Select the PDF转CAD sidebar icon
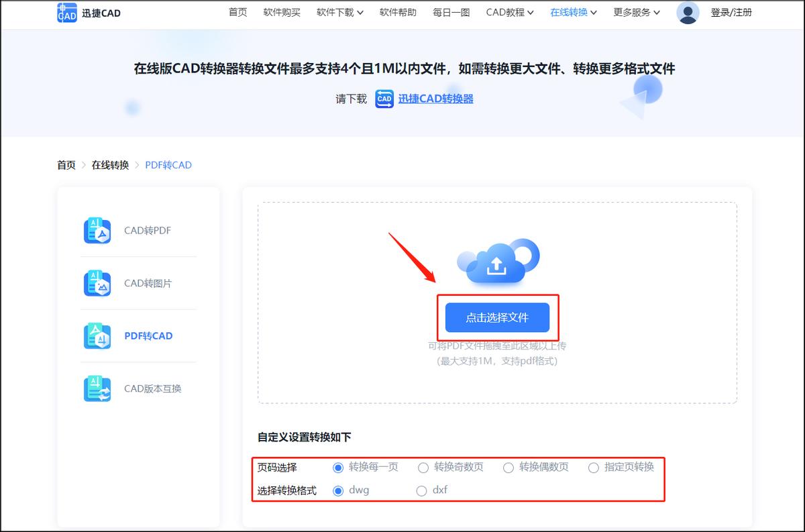Screen dimensions: 805x532 97,335
